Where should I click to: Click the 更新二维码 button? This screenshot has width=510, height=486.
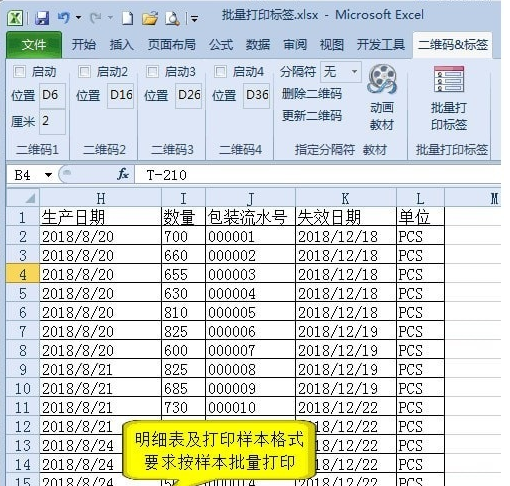pos(312,116)
